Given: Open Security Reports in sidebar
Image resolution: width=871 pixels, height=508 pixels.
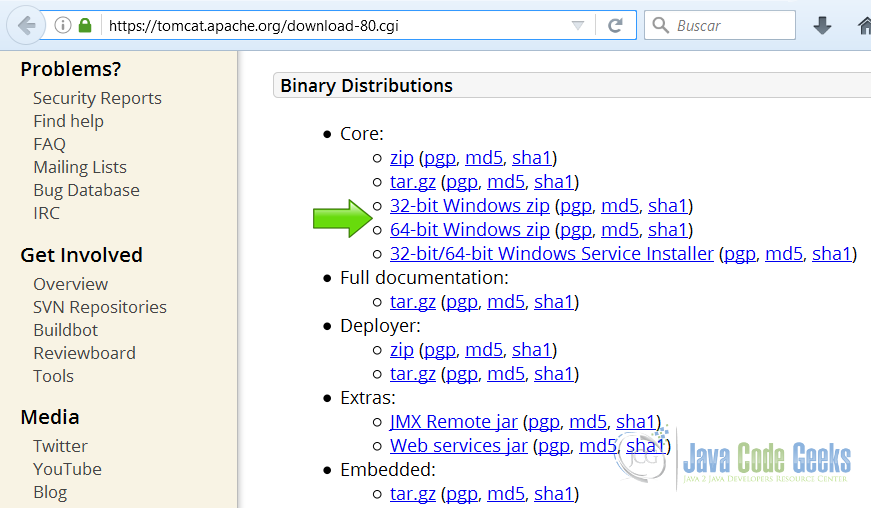Looking at the screenshot, I should [x=97, y=98].
